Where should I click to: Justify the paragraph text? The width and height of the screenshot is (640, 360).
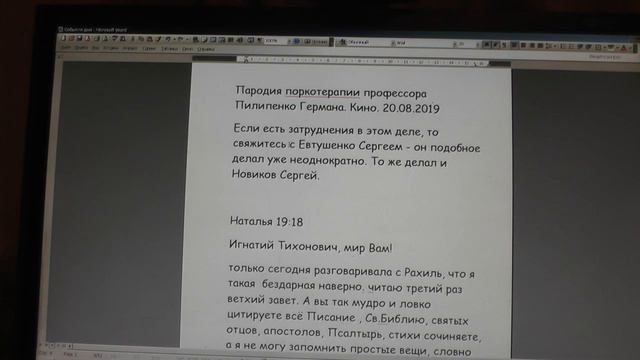click(540, 45)
